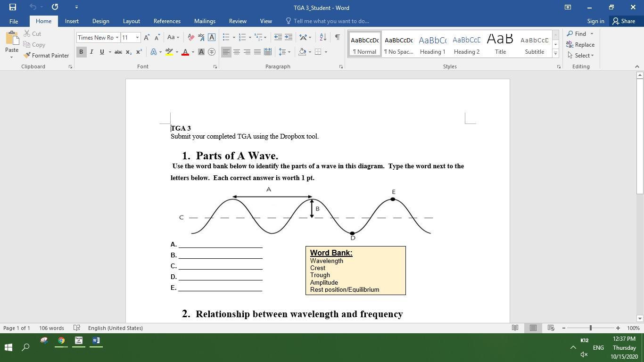Open the References ribbon tab

167,21
